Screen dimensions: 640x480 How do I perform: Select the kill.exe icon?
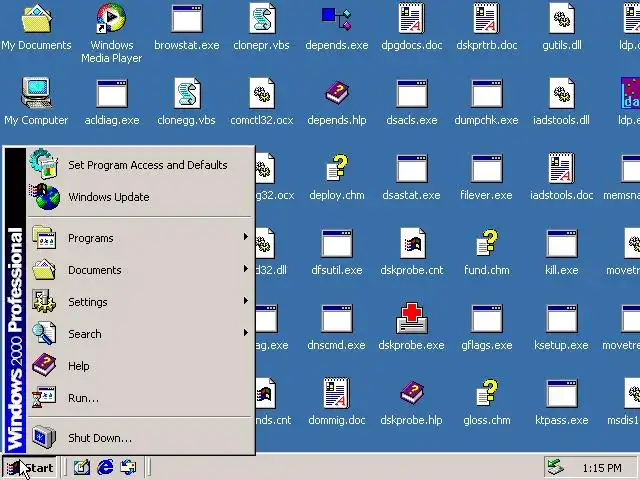(x=562, y=244)
